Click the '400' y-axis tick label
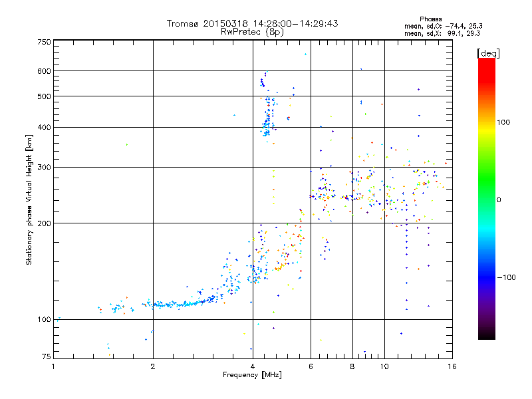This screenshot has width=532, height=399. [45, 127]
